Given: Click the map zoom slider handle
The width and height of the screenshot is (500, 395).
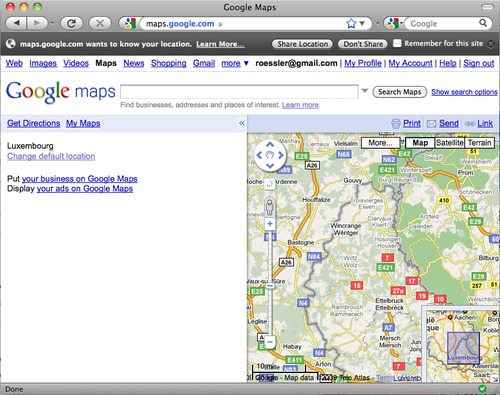Looking at the screenshot, I should 270,286.
